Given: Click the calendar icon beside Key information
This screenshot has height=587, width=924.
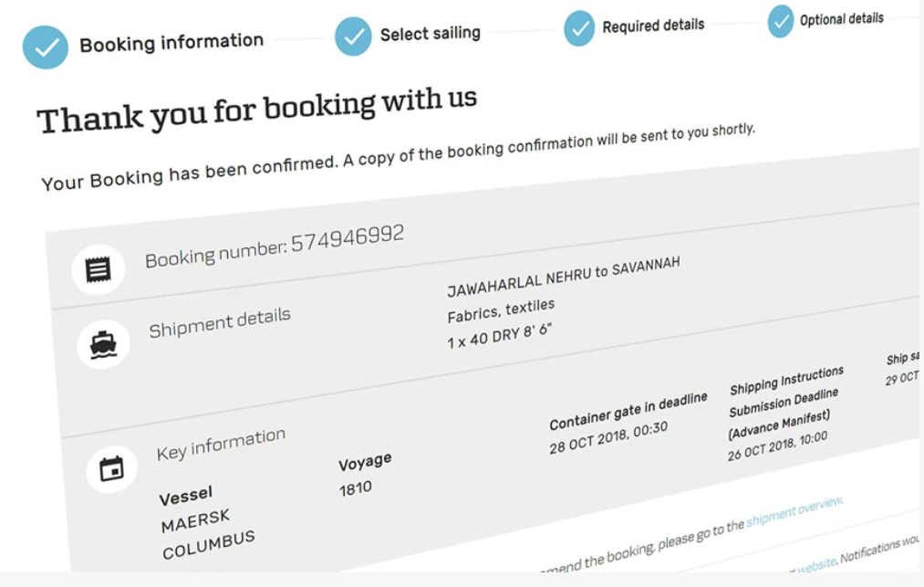Looking at the screenshot, I should [111, 470].
